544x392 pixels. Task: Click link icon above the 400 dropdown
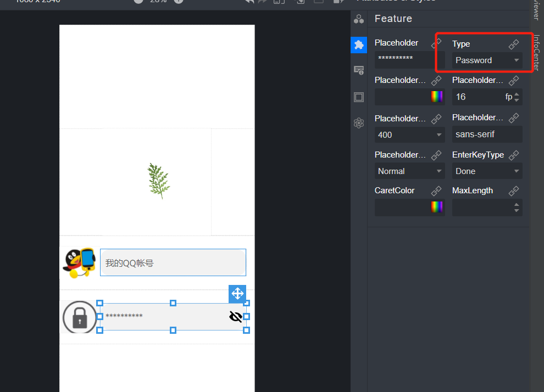pos(436,119)
